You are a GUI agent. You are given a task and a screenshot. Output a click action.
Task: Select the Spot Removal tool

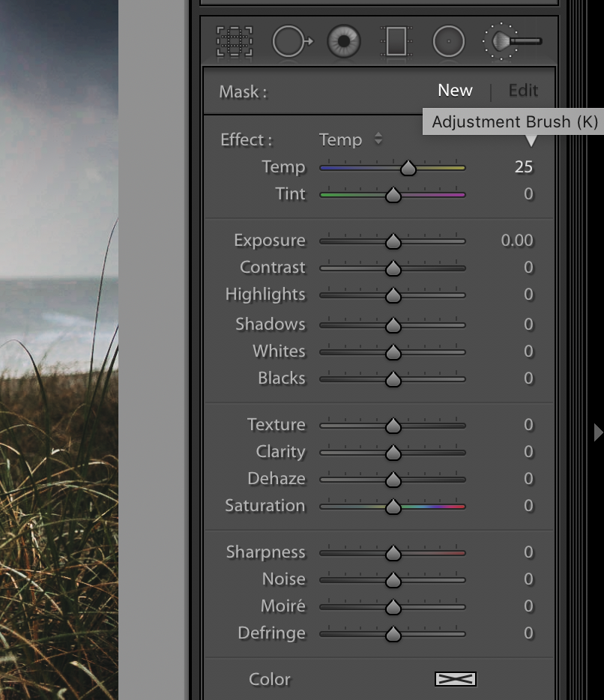[x=292, y=41]
